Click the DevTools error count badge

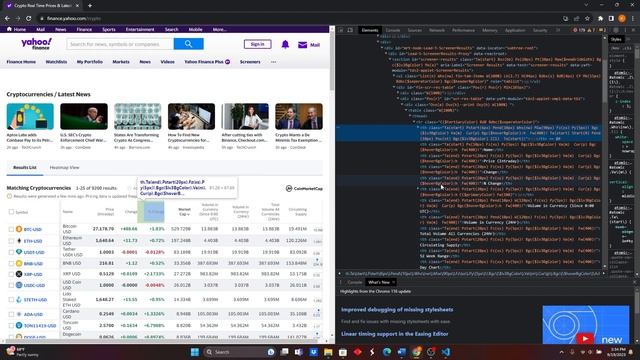click(x=579, y=30)
